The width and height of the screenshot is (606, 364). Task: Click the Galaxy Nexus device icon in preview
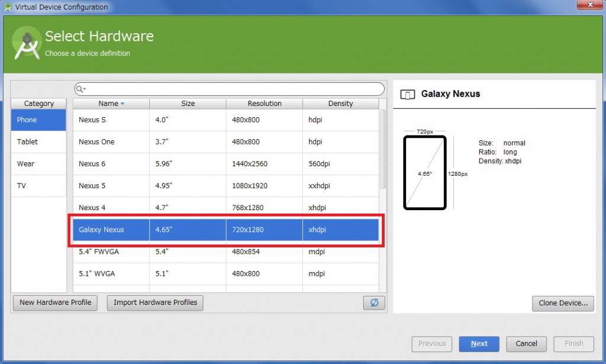(407, 94)
